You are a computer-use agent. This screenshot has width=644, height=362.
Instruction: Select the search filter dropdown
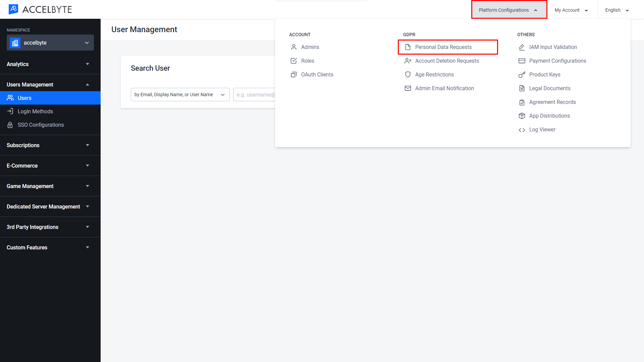[179, 95]
